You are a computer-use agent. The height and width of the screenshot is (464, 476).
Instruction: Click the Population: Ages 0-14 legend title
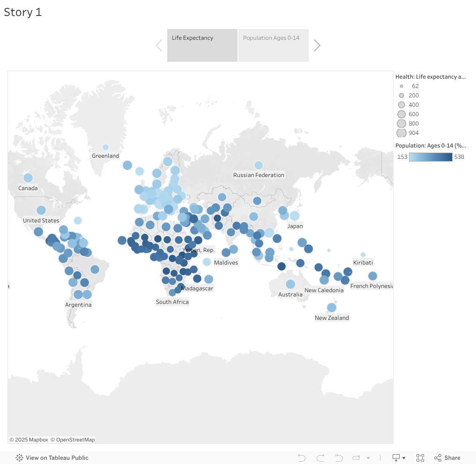click(431, 146)
